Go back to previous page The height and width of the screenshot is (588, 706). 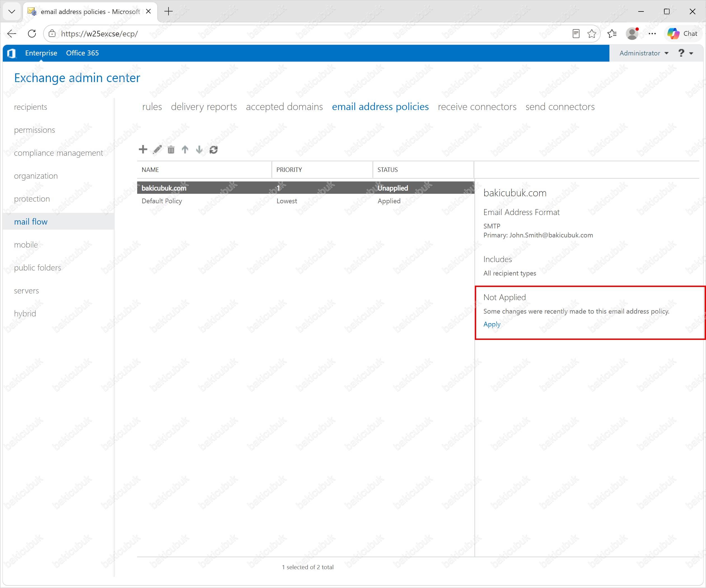(x=12, y=34)
